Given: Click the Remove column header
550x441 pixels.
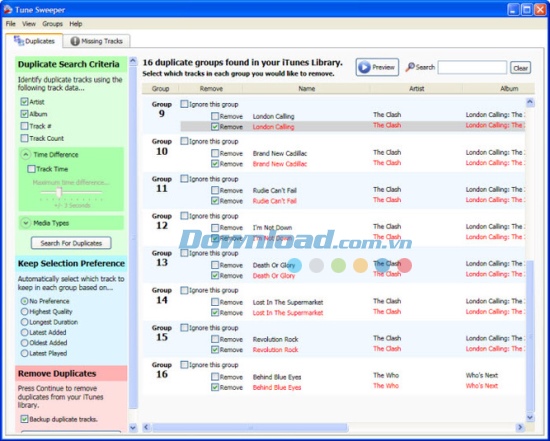Looking at the screenshot, I should click(x=211, y=89).
